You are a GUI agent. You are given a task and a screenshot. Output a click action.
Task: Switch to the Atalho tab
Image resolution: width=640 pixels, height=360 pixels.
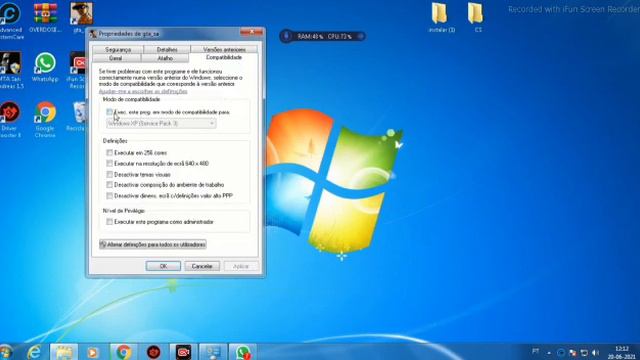pos(165,58)
